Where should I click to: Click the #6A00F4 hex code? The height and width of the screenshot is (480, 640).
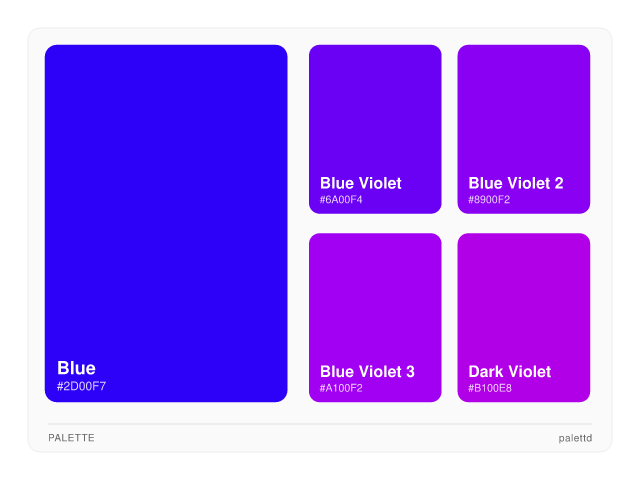coord(341,199)
